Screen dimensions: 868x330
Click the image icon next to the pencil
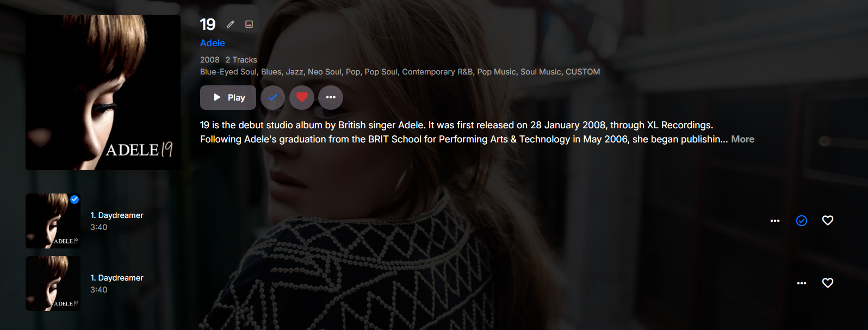[x=249, y=24]
